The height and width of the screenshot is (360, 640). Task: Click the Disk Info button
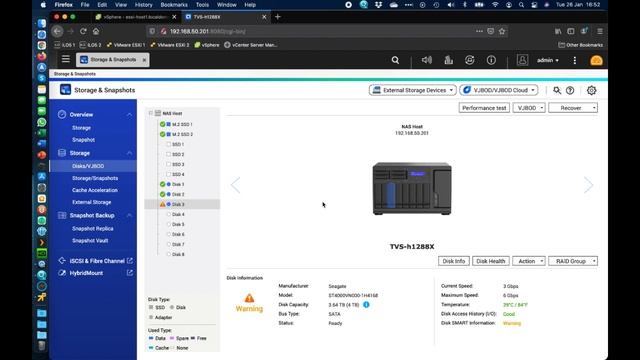[453, 261]
